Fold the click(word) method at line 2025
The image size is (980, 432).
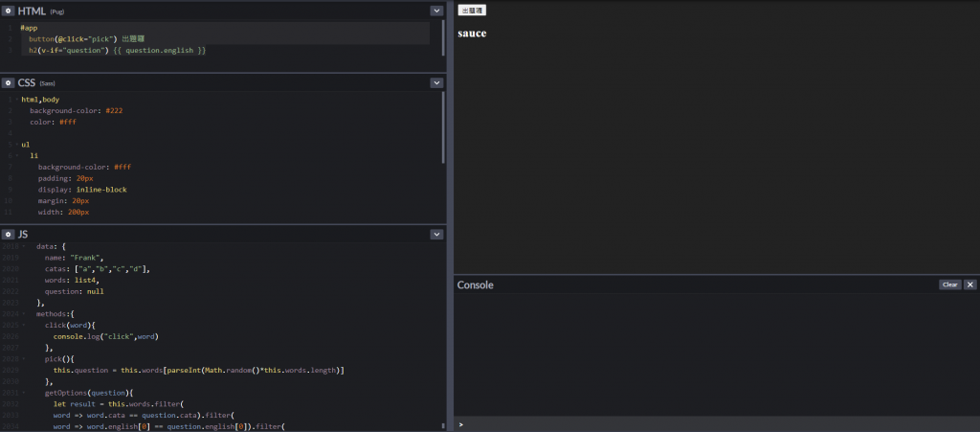[x=23, y=325]
